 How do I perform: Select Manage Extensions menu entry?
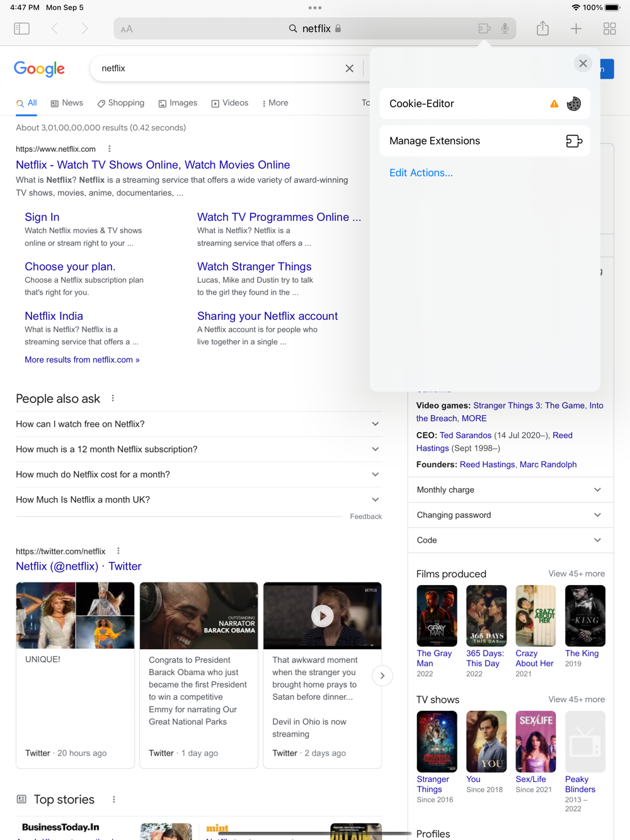tap(484, 141)
